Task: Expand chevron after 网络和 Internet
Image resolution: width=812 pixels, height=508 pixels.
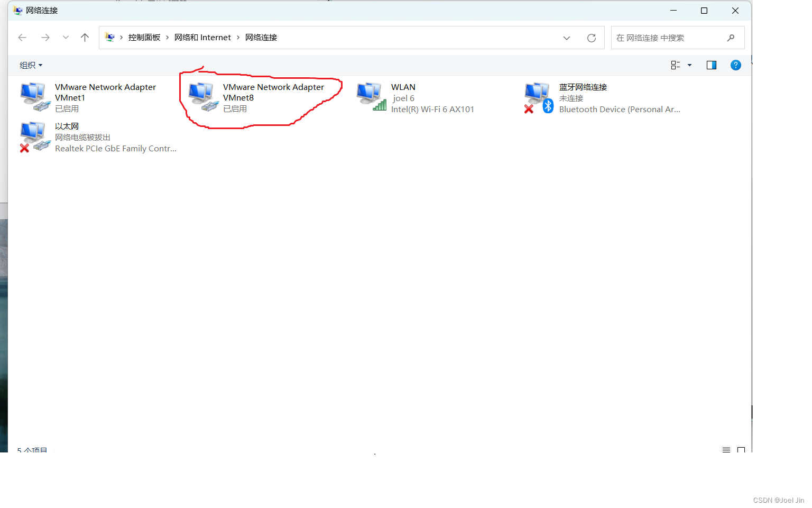Action: (238, 38)
